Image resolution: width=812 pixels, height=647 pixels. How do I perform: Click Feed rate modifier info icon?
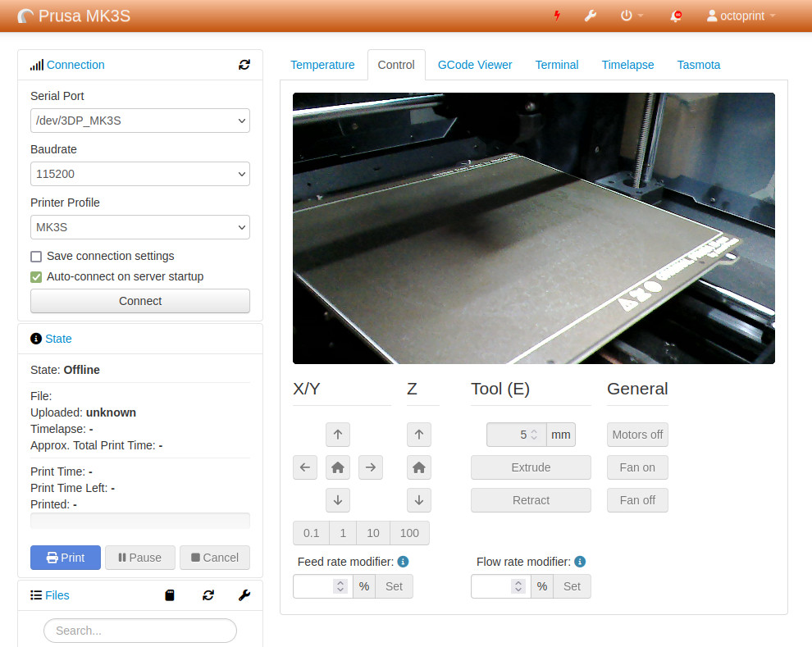coord(403,562)
